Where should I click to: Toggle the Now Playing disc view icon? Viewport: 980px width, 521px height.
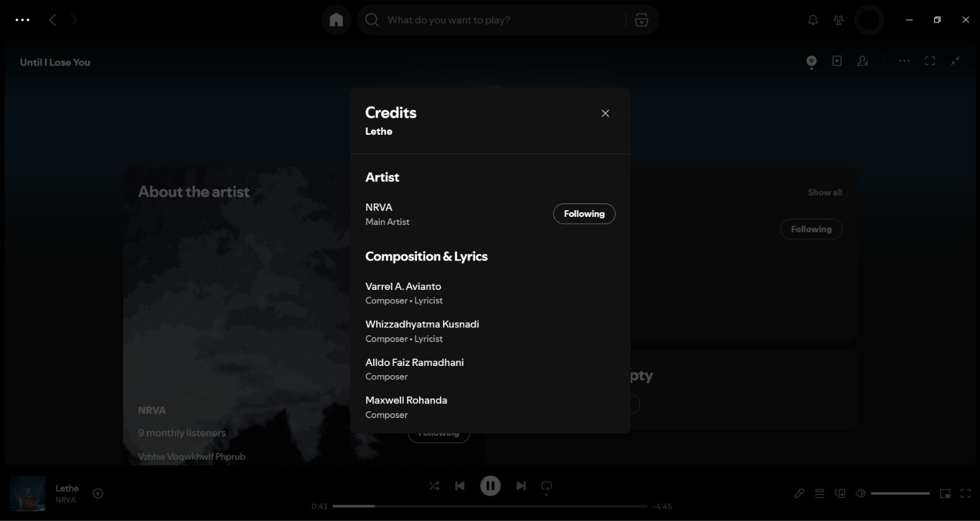[812, 61]
